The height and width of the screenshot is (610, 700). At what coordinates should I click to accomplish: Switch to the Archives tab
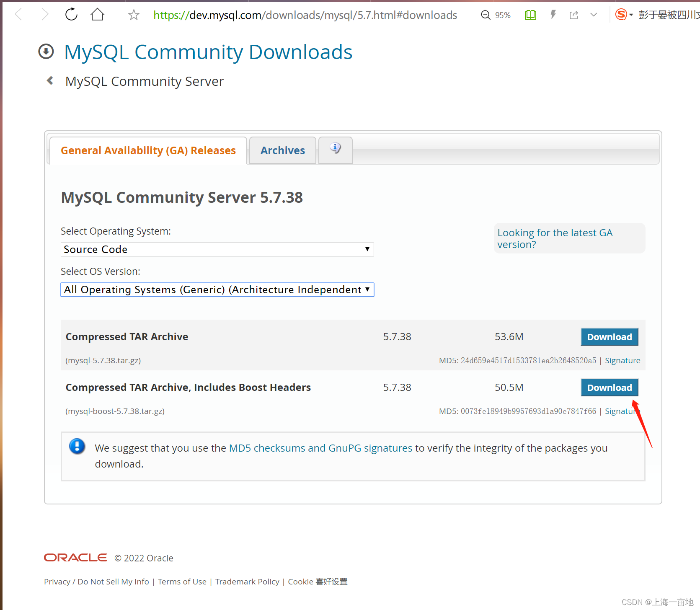[283, 150]
